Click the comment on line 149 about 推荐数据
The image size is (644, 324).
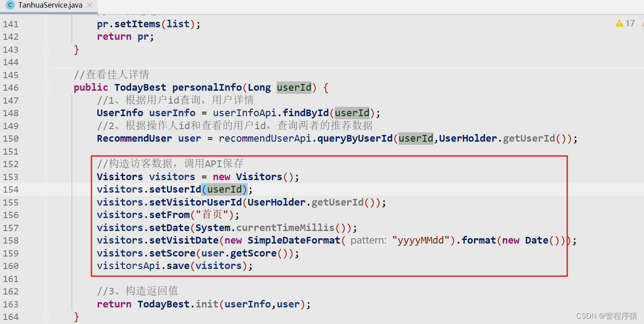pyautogui.click(x=235, y=126)
